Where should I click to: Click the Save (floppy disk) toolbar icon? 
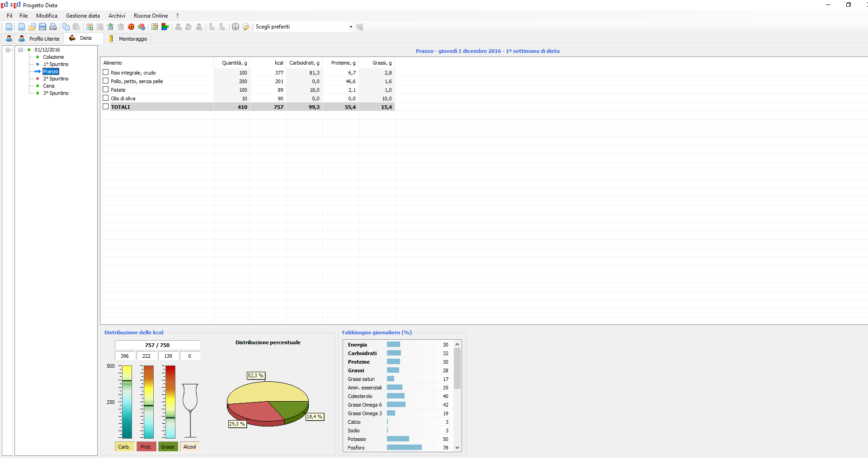(x=42, y=27)
